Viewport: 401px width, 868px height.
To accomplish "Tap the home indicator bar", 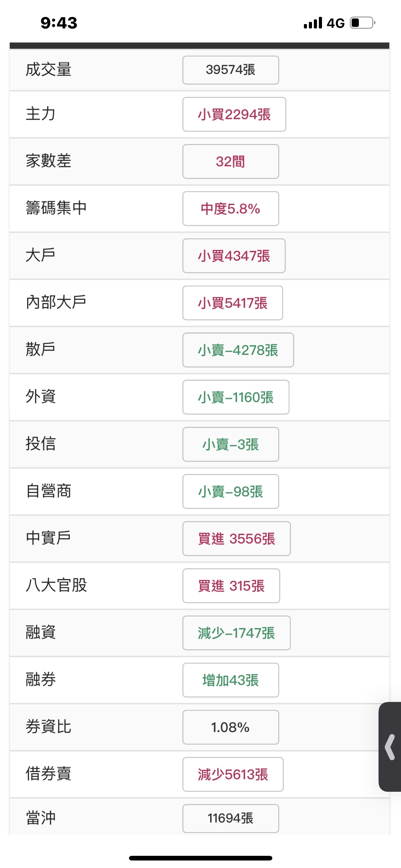I will pyautogui.click(x=200, y=858).
